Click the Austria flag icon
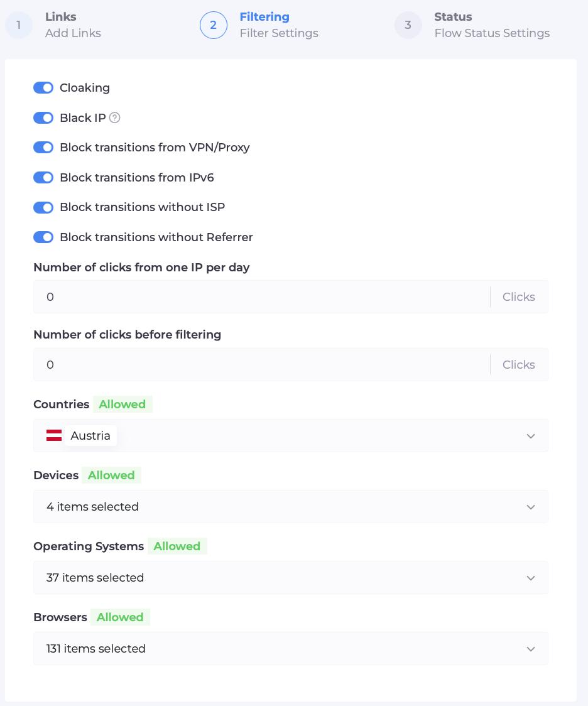The height and width of the screenshot is (706, 588). (54, 435)
